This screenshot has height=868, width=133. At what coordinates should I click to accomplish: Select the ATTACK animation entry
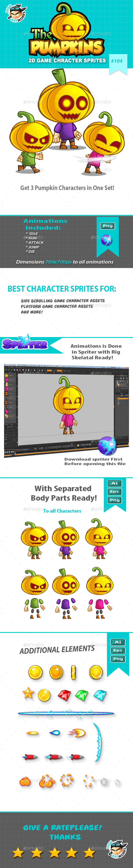(35, 243)
